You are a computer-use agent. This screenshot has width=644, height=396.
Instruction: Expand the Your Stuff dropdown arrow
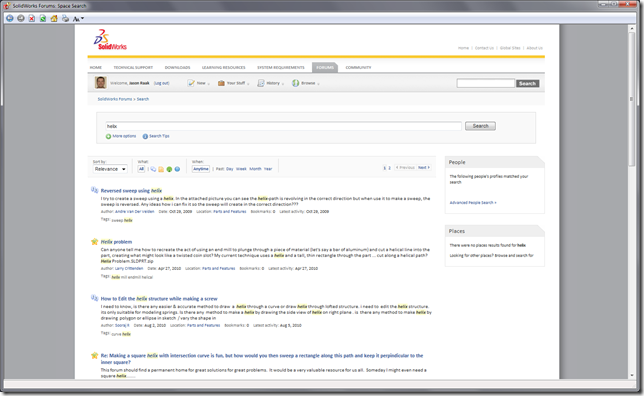tap(248, 84)
